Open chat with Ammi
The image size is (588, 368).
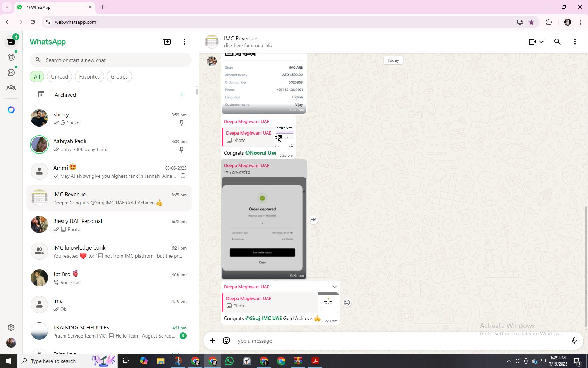pyautogui.click(x=109, y=171)
